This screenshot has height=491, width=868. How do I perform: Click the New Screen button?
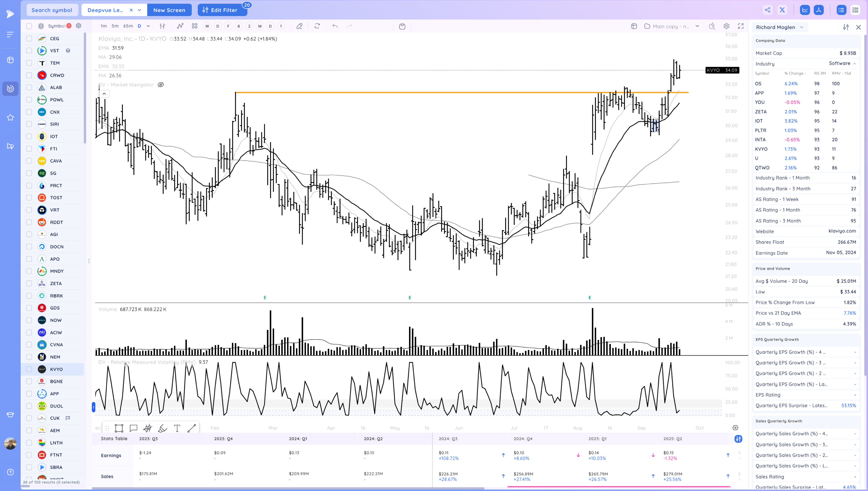click(x=169, y=10)
